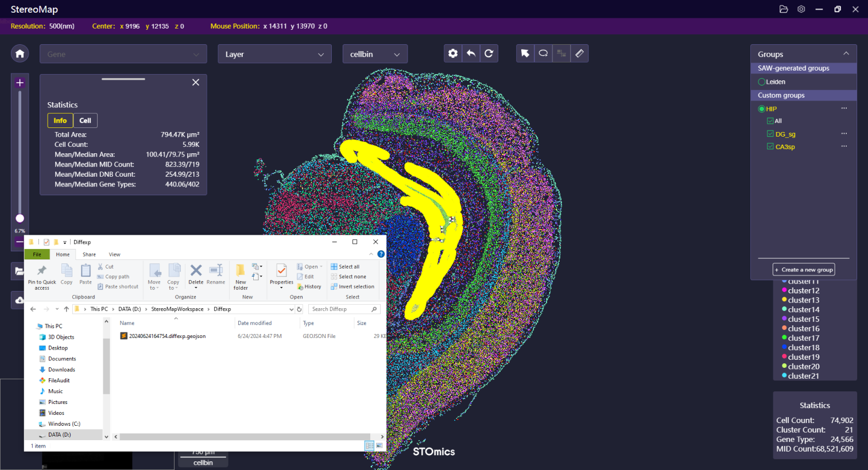Open the cellbin dropdown

click(x=375, y=54)
